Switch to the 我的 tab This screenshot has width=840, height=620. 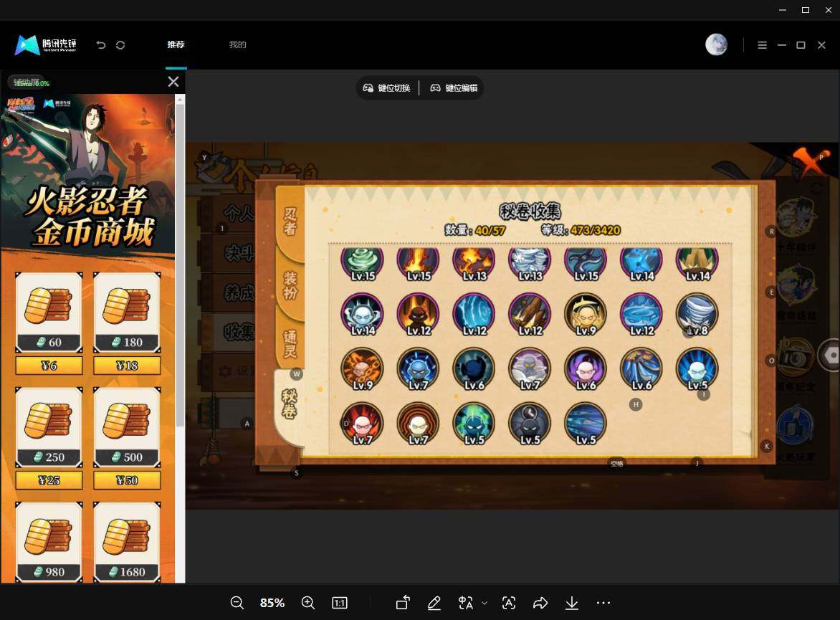pyautogui.click(x=237, y=44)
